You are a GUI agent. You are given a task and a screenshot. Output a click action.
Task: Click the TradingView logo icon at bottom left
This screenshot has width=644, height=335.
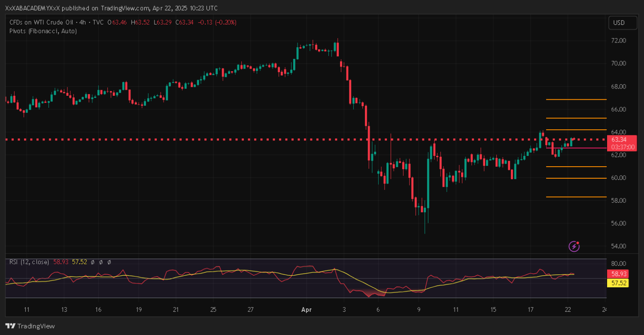(10, 326)
